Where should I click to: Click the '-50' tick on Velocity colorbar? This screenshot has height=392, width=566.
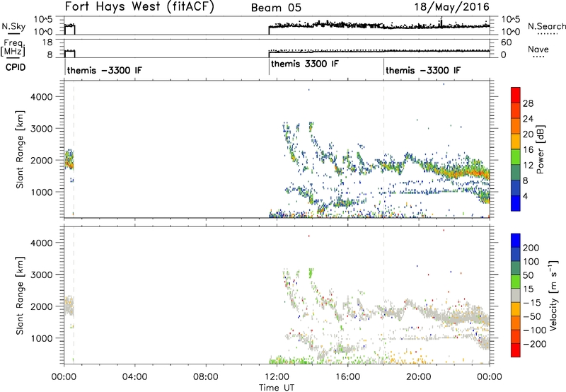click(532, 316)
